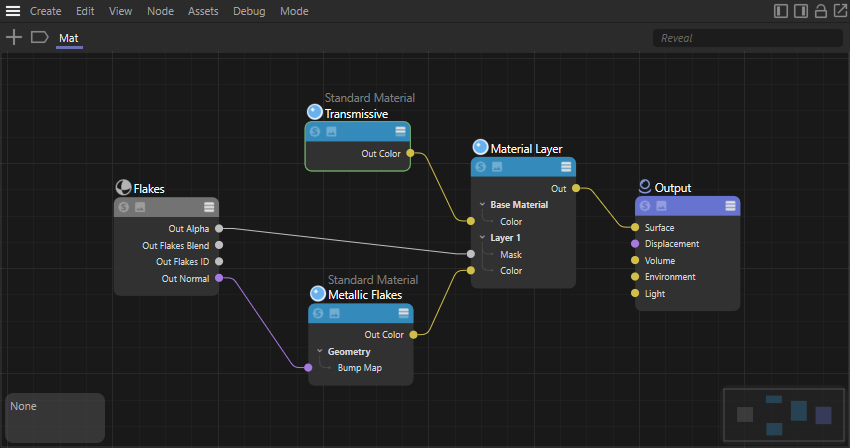
Task: Collapse the Layer 1 group
Action: 482,238
